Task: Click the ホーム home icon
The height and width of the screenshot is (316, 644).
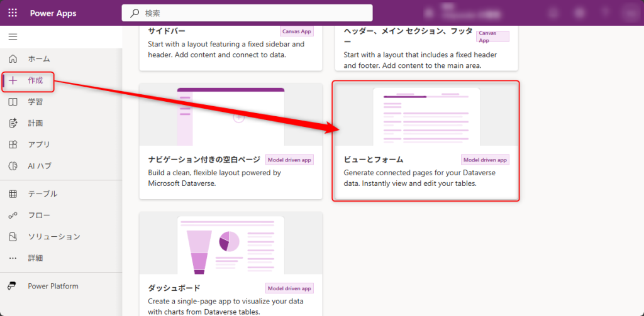Action: tap(13, 59)
